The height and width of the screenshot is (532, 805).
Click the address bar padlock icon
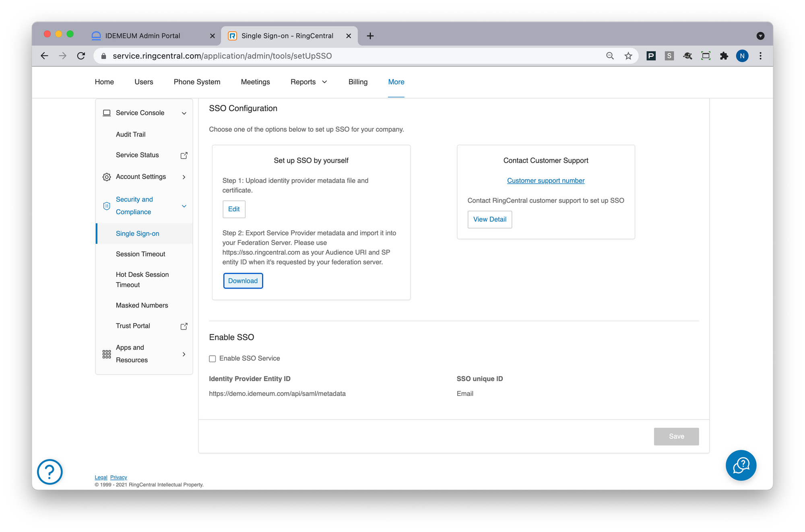click(x=104, y=56)
